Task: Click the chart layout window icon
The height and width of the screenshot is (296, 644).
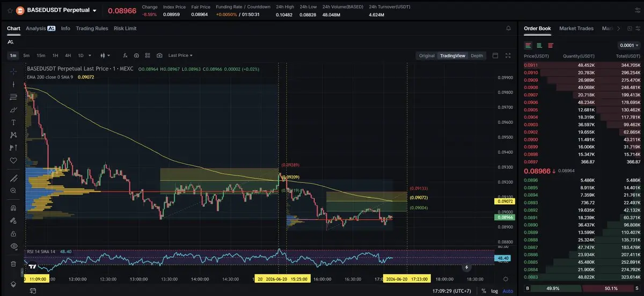Action: pos(495,55)
